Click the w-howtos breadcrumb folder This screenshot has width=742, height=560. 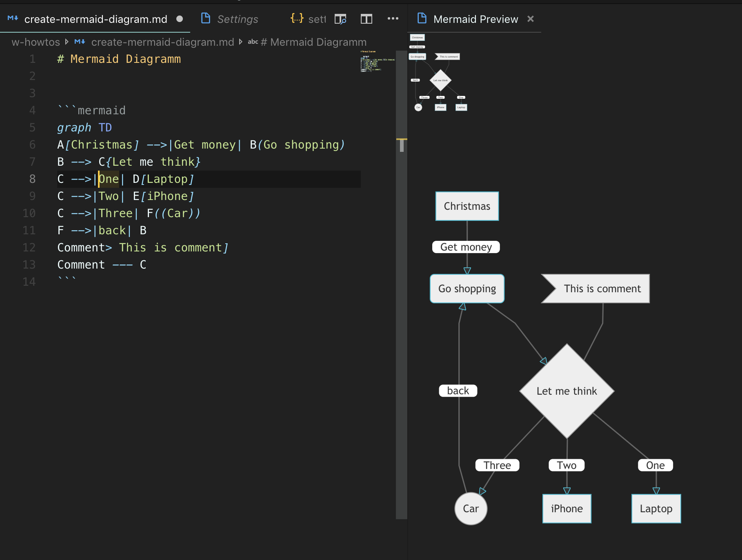point(36,42)
